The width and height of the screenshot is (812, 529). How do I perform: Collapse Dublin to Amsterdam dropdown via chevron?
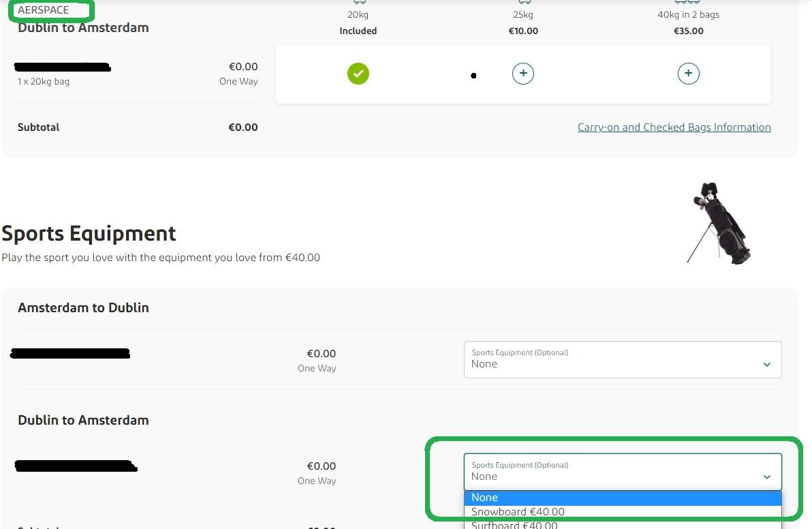click(x=767, y=477)
